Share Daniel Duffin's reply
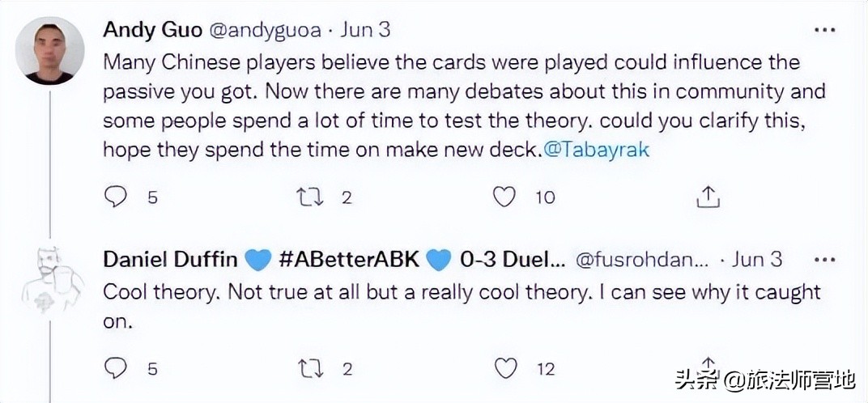The height and width of the screenshot is (403, 868). coord(708,363)
